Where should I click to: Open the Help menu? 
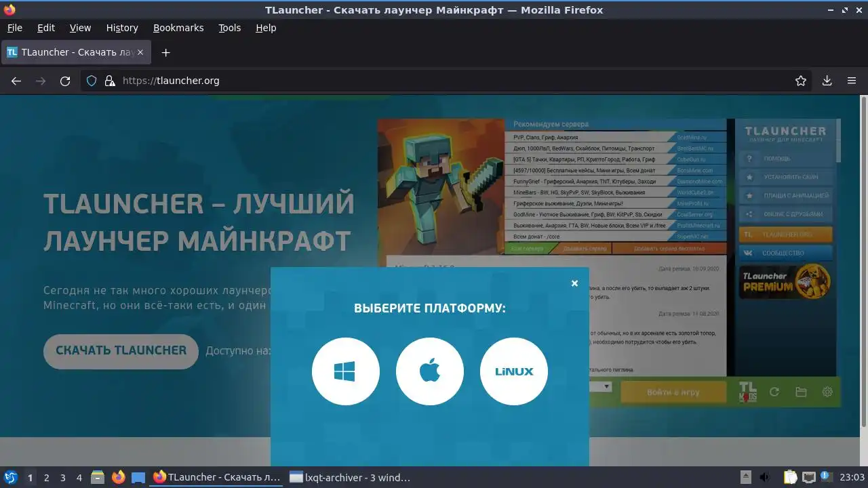click(x=266, y=28)
